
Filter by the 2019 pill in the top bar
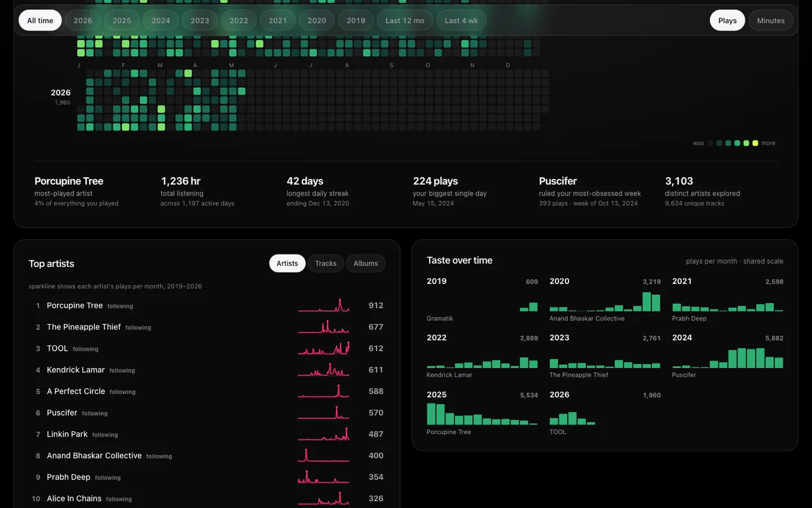[356, 20]
